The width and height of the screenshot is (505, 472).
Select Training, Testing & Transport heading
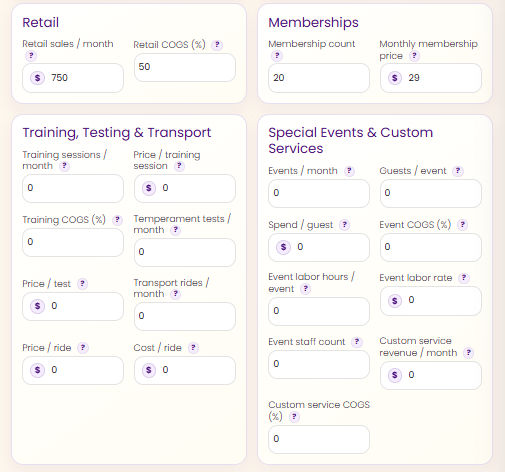(x=117, y=133)
